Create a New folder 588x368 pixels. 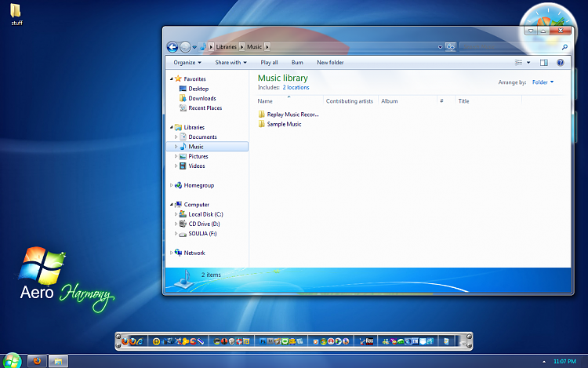coord(330,63)
